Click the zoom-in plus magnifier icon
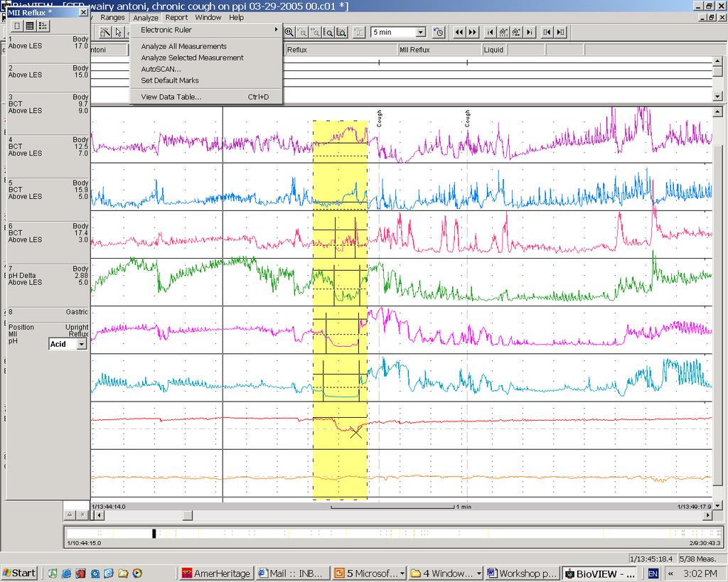The image size is (728, 582). [315, 32]
